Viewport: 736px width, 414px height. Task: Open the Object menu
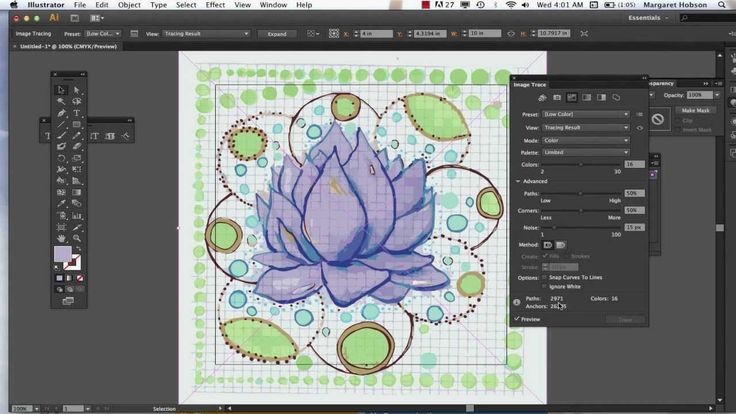coord(129,5)
